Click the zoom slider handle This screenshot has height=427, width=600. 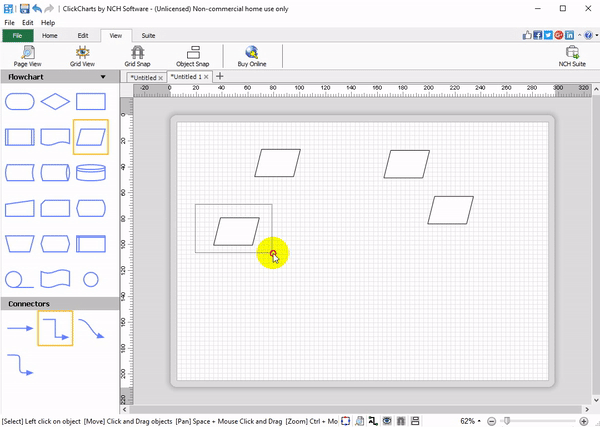click(x=507, y=421)
